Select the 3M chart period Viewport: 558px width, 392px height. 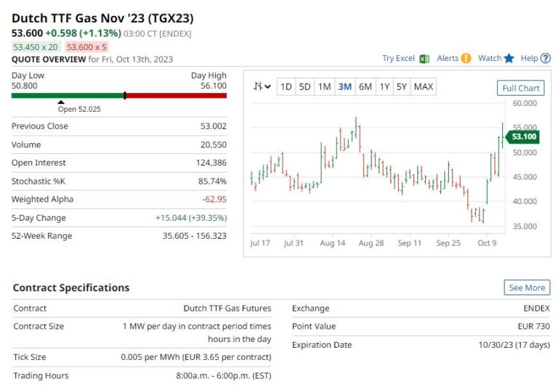coord(344,86)
